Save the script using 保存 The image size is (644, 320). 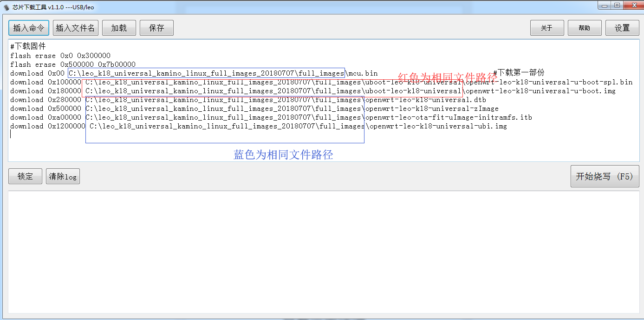[156, 28]
